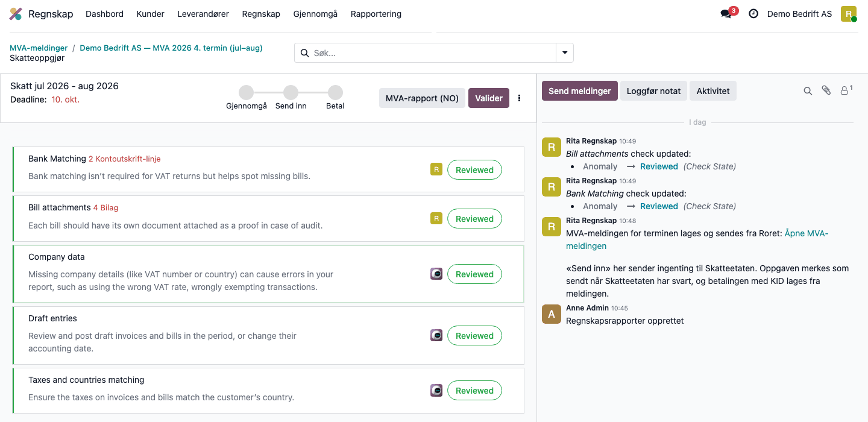Viewport: 868px width, 422px height.
Task: Open the Regnskap menu item in navigation bar
Action: pyautogui.click(x=261, y=14)
